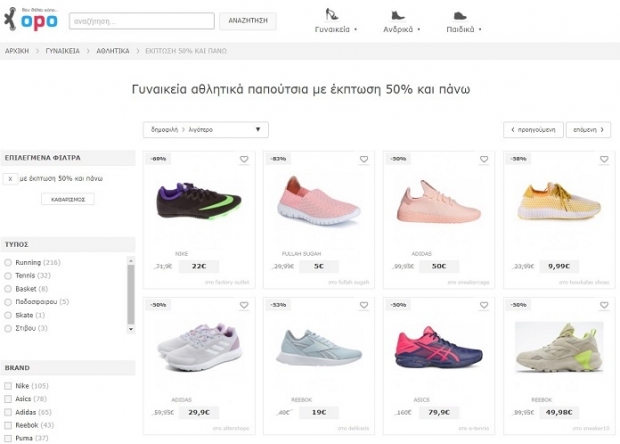Click the 22€ Nike price button
The width and height of the screenshot is (620, 444).
point(199,266)
